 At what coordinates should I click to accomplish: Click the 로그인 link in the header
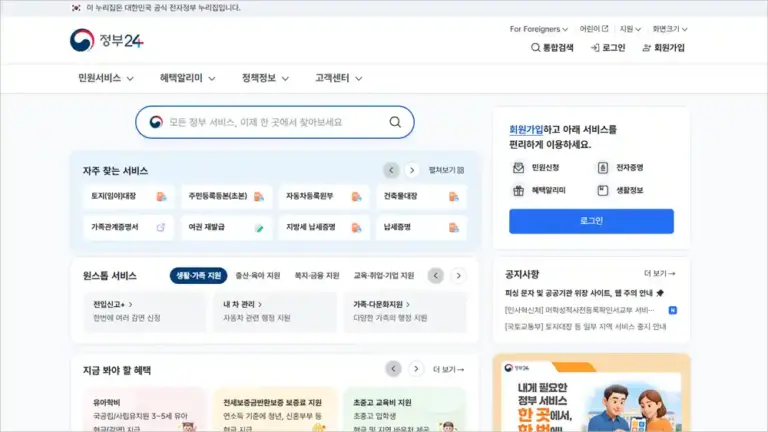608,48
